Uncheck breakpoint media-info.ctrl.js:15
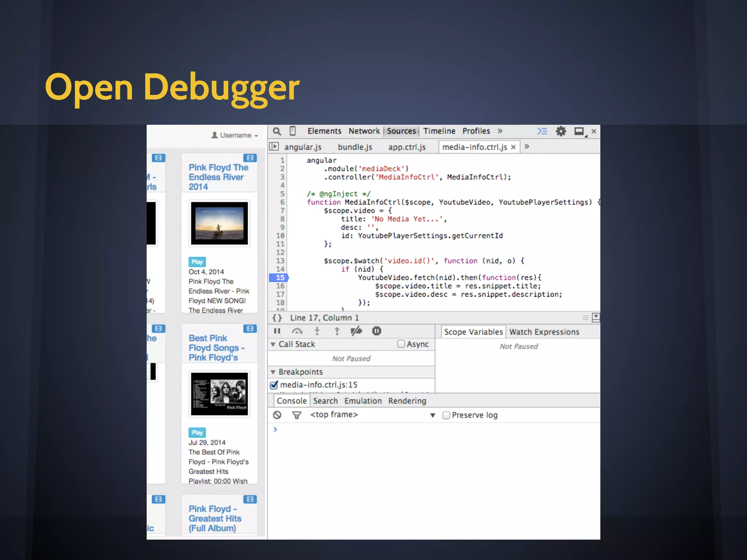Image resolution: width=747 pixels, height=560 pixels. (x=274, y=385)
